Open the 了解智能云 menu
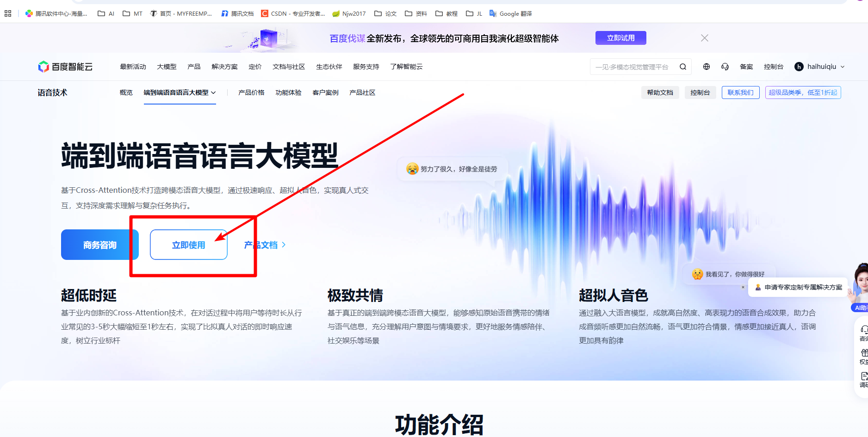Viewport: 868px width, 437px height. pyautogui.click(x=406, y=67)
